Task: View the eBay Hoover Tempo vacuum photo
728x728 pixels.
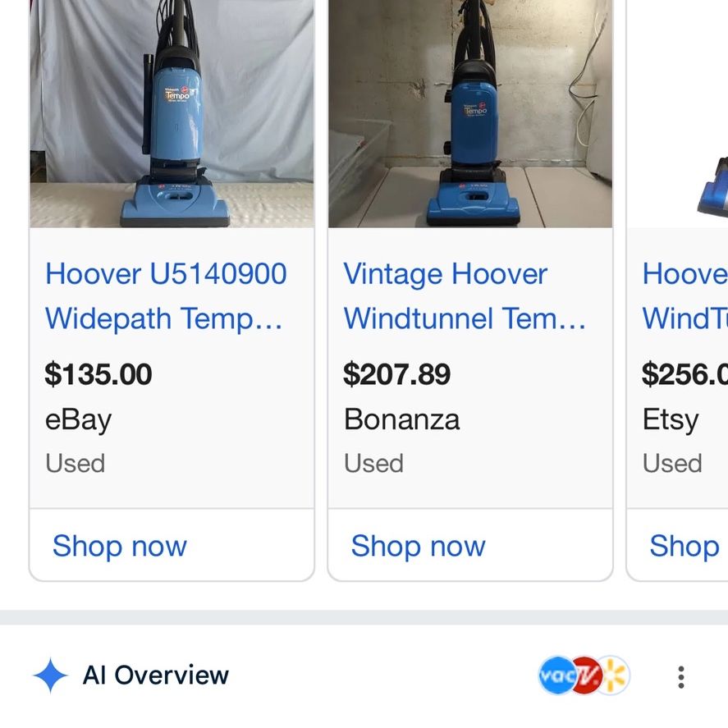Action: pyautogui.click(x=172, y=114)
